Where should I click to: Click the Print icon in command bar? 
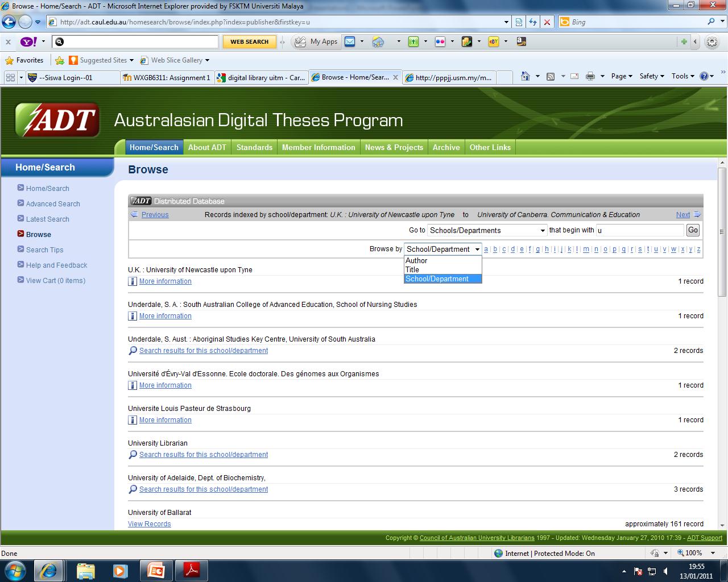pos(590,76)
